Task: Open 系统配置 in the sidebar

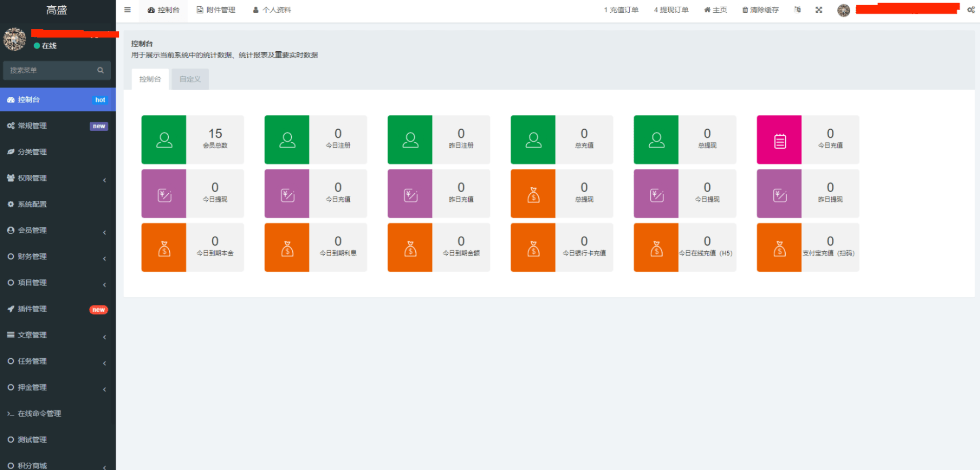Action: [x=32, y=204]
